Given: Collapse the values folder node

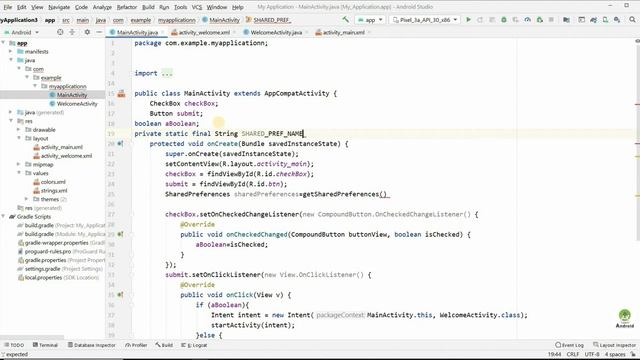Looking at the screenshot, I should [x=19, y=173].
